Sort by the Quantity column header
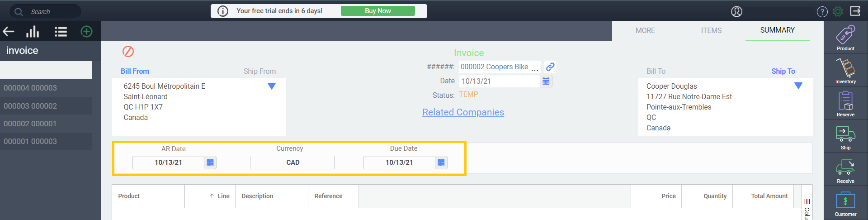This screenshot has height=220, width=868. click(707, 196)
